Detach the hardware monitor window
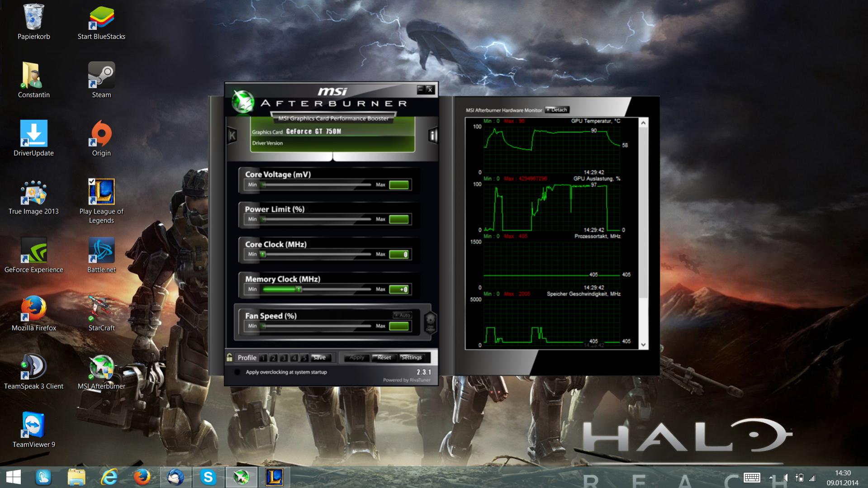This screenshot has width=868, height=488. pos(557,110)
